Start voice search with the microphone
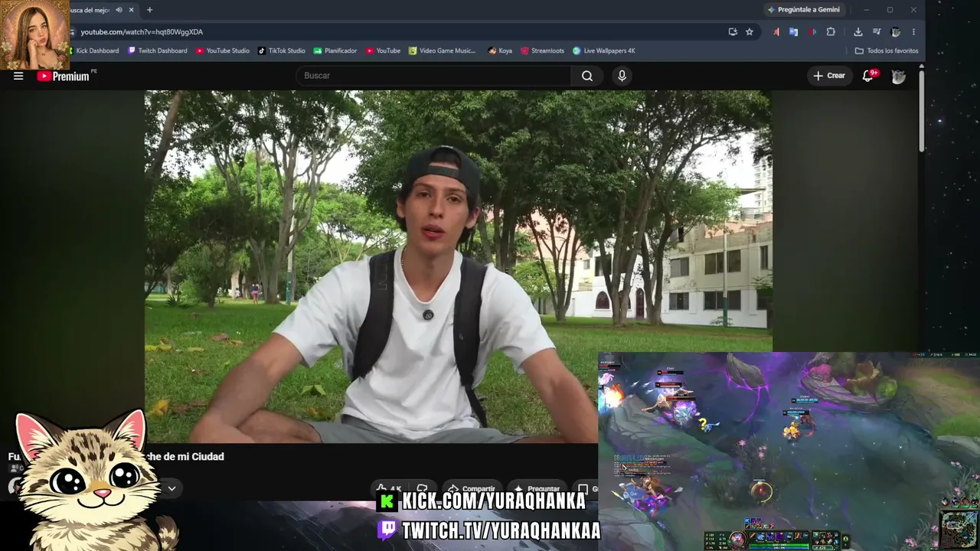 click(x=622, y=76)
